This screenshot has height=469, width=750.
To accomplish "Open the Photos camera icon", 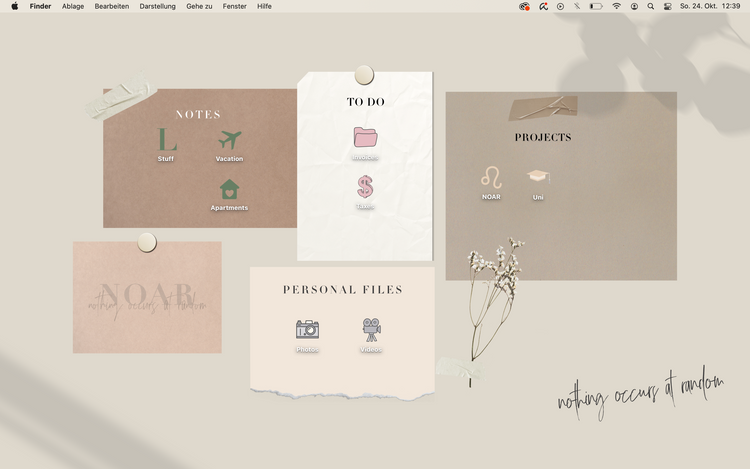I will coord(307,329).
